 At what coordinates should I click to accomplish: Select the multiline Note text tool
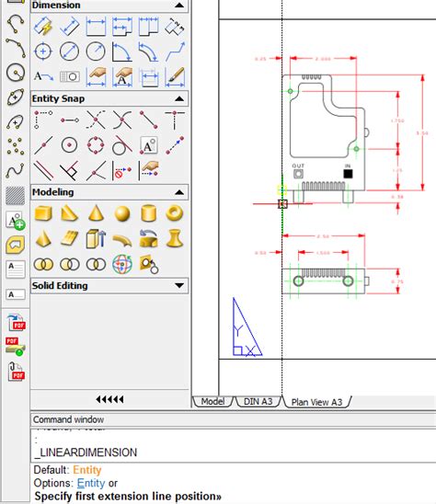tap(16, 269)
